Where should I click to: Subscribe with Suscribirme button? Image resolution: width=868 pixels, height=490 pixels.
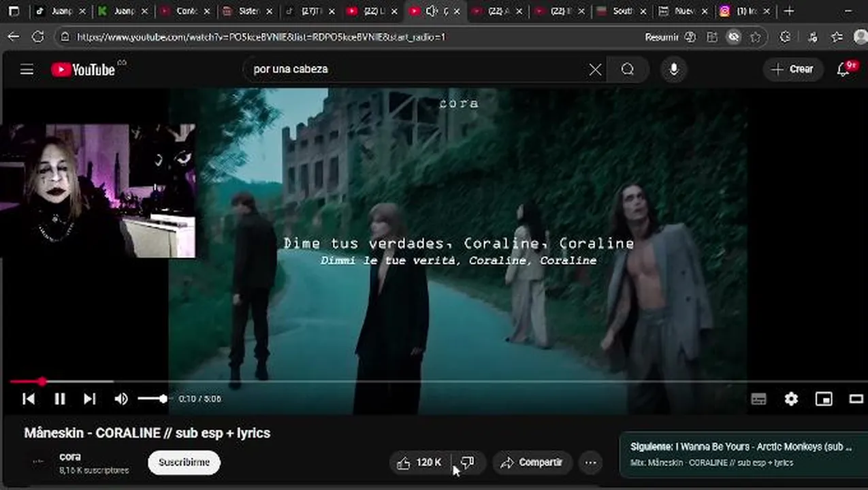(x=184, y=463)
